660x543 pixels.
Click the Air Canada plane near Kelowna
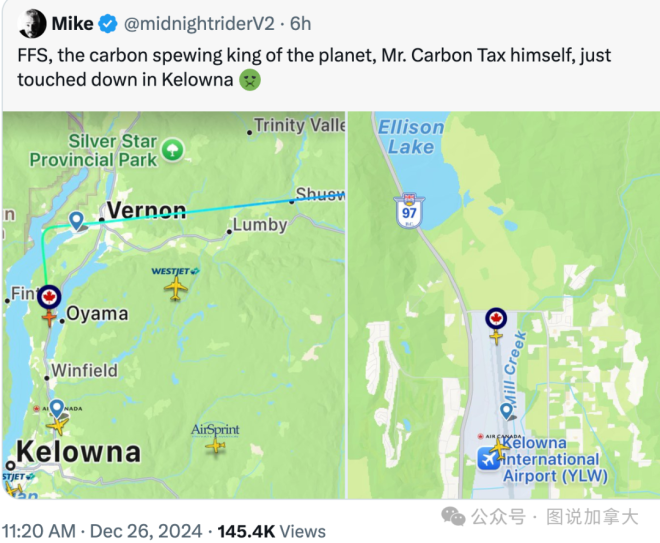coord(58,425)
